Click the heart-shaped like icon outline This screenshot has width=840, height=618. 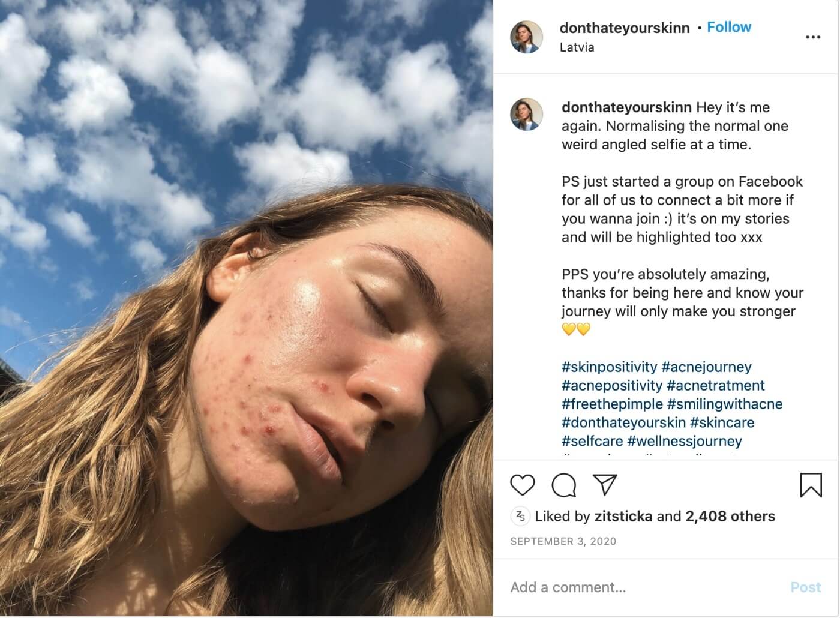[x=521, y=486]
